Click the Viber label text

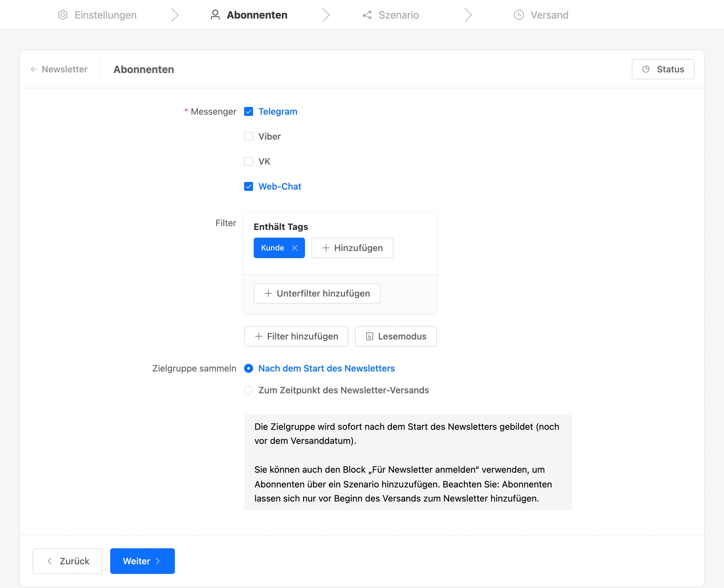coord(270,136)
